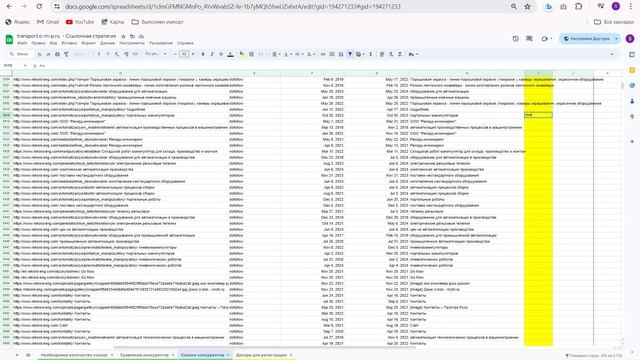The image size is (640, 360).
Task: Toggle bold formatting
Action: pyautogui.click(x=203, y=54)
